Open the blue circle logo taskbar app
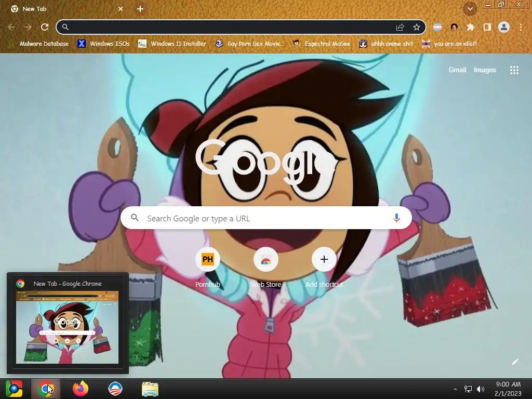 (115, 389)
